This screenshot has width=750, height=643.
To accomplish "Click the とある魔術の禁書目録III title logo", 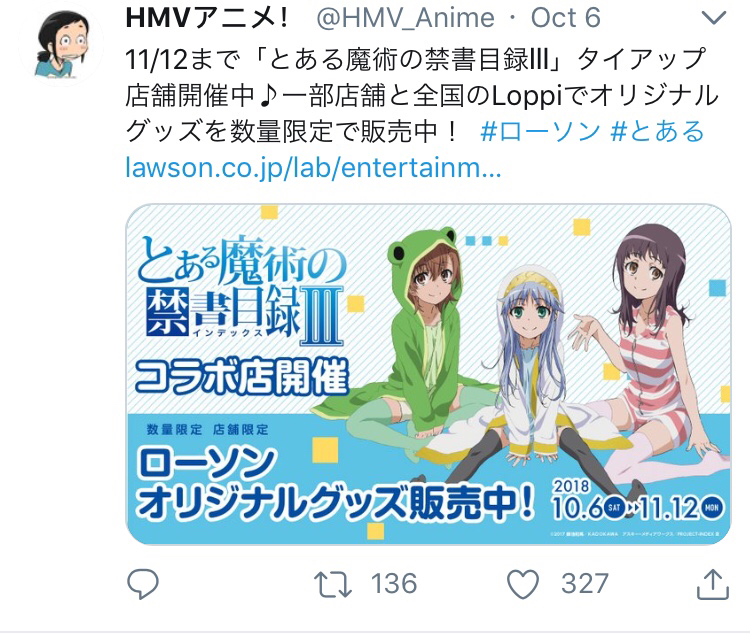I will [x=242, y=290].
